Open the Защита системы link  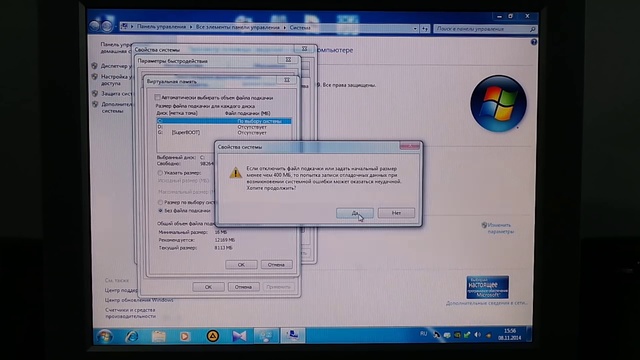[116, 93]
